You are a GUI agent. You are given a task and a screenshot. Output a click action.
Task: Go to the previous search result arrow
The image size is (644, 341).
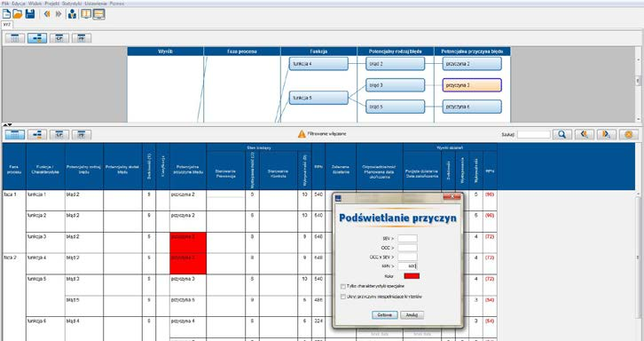(584, 134)
